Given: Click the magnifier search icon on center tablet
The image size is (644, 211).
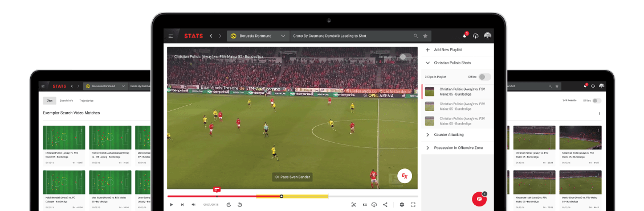Looking at the screenshot, I should [416, 36].
